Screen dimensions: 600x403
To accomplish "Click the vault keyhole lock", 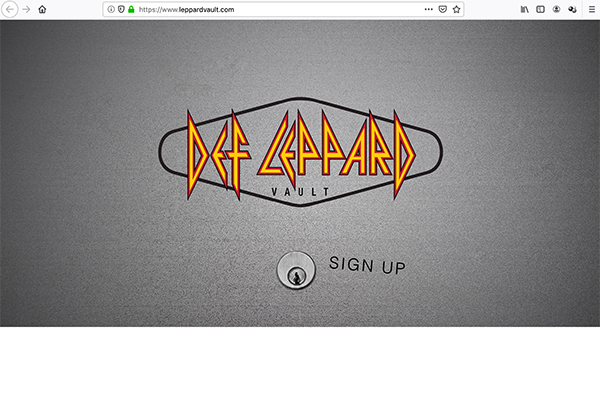I will (296, 270).
